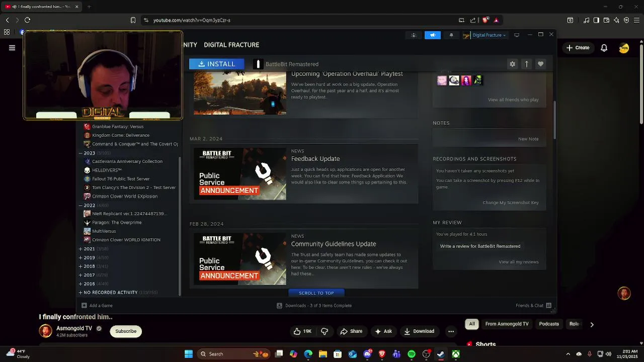Expand the 2018 games group
Screen dimensions: 644x362
tap(80, 266)
